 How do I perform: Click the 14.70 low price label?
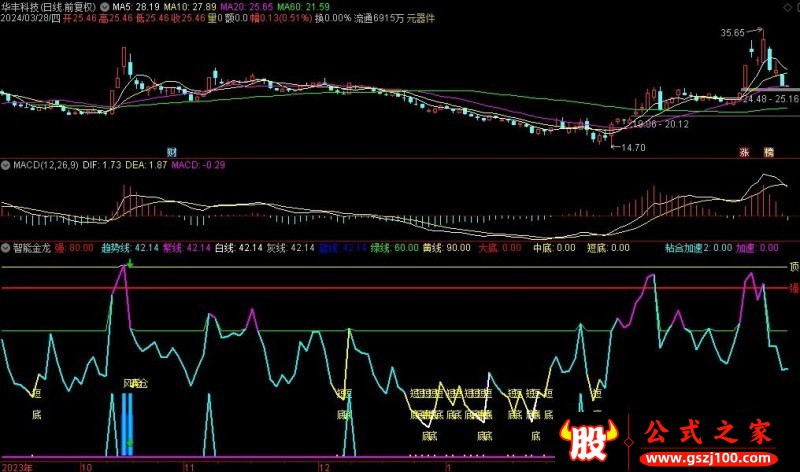tap(632, 148)
